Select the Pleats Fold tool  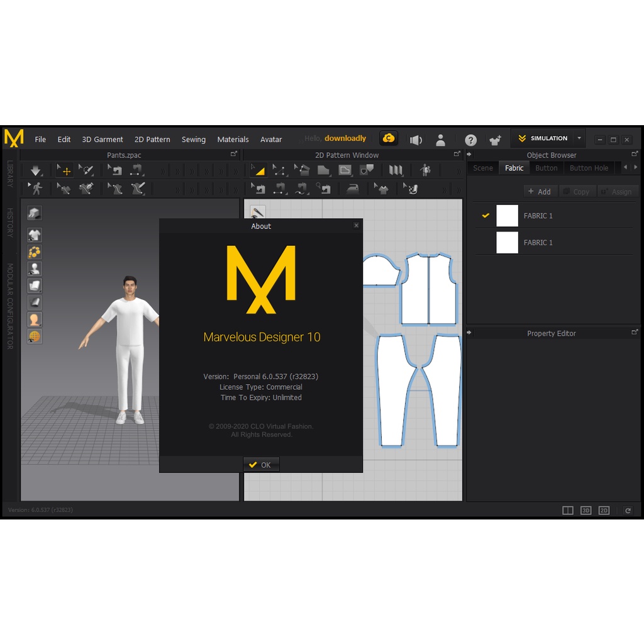[396, 170]
